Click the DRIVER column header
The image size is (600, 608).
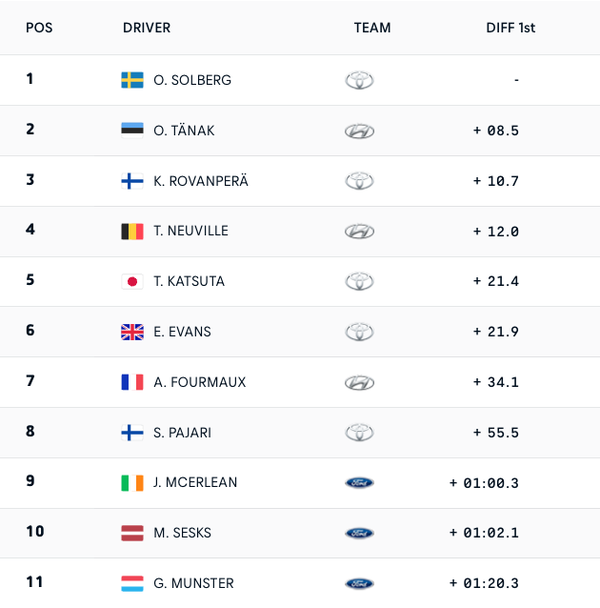pyautogui.click(x=146, y=28)
